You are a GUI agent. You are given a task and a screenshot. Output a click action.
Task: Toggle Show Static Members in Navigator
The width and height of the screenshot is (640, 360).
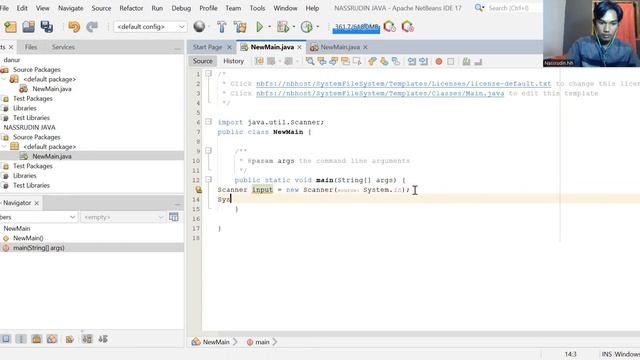tap(36, 339)
